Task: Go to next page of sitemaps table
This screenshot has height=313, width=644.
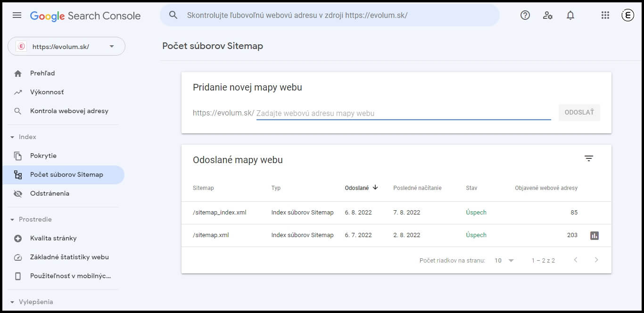Action: coord(596,260)
